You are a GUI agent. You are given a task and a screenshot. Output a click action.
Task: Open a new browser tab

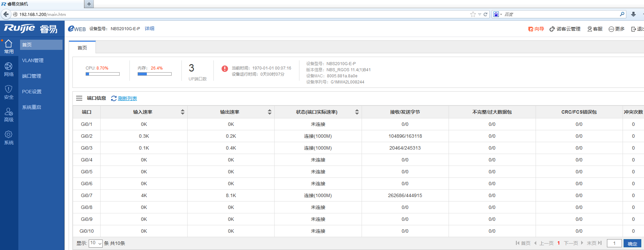[x=89, y=4]
